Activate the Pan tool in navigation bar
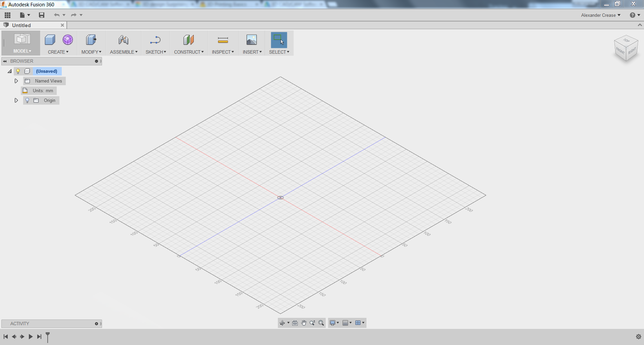 (304, 323)
